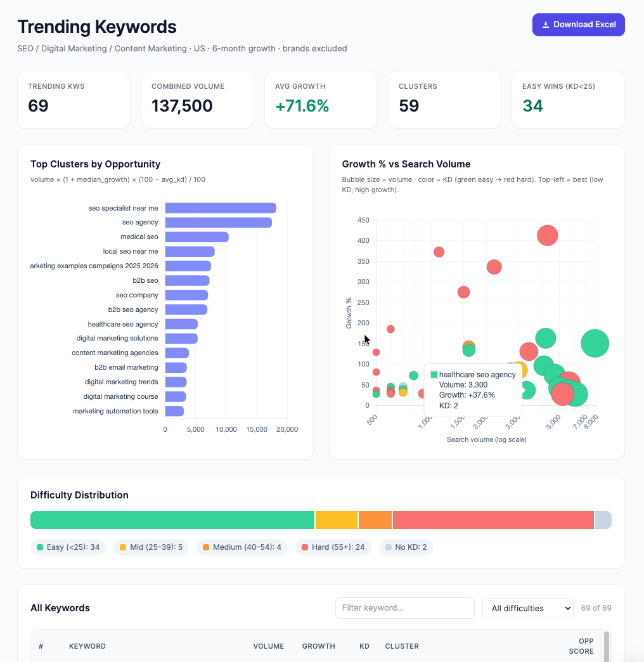The image size is (644, 662).
Task: Click the Filter keyword input field
Action: [404, 607]
